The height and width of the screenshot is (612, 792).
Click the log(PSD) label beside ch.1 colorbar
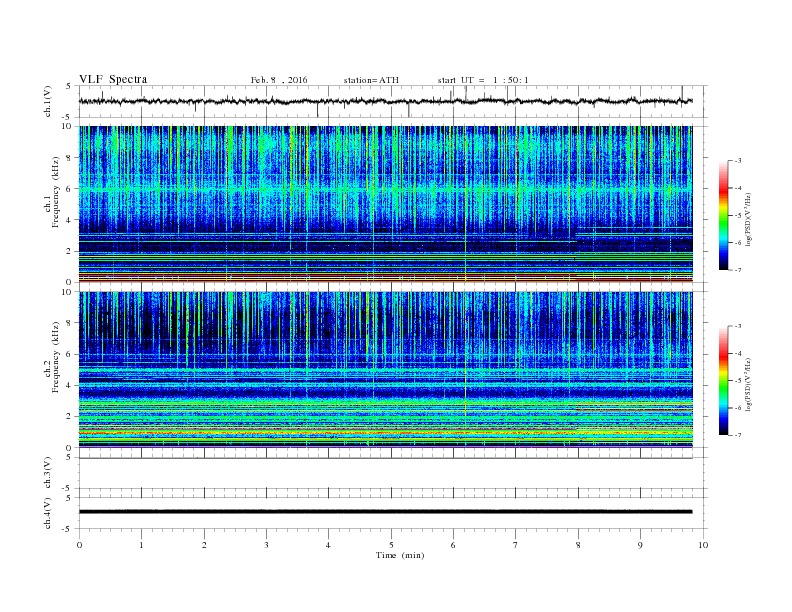tap(749, 220)
